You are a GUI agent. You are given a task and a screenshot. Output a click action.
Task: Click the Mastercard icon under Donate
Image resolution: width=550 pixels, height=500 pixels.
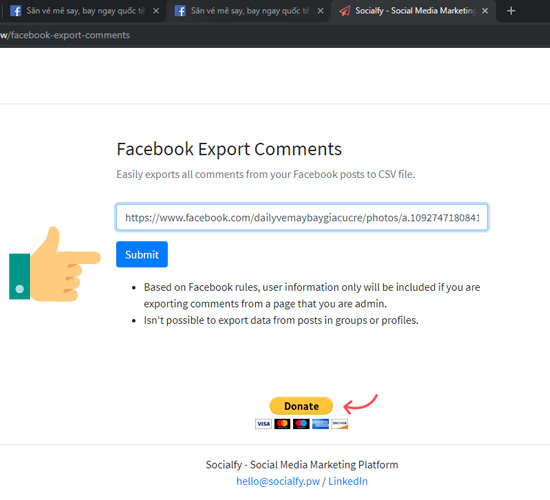tap(282, 424)
